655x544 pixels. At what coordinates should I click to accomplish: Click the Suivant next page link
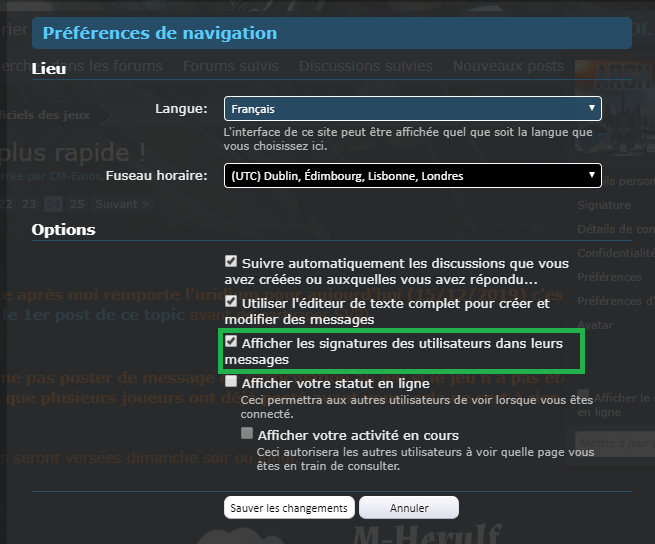click(122, 204)
